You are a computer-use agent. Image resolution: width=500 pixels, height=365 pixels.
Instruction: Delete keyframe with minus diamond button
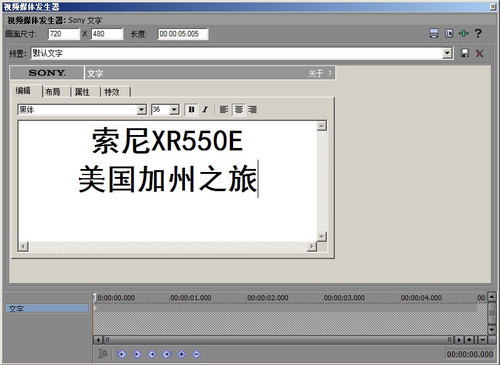(x=197, y=354)
